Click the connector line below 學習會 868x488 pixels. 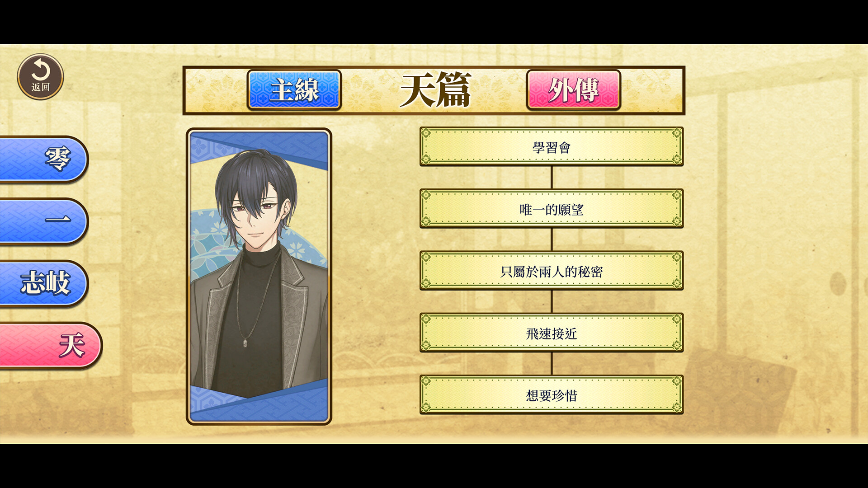tap(552, 177)
